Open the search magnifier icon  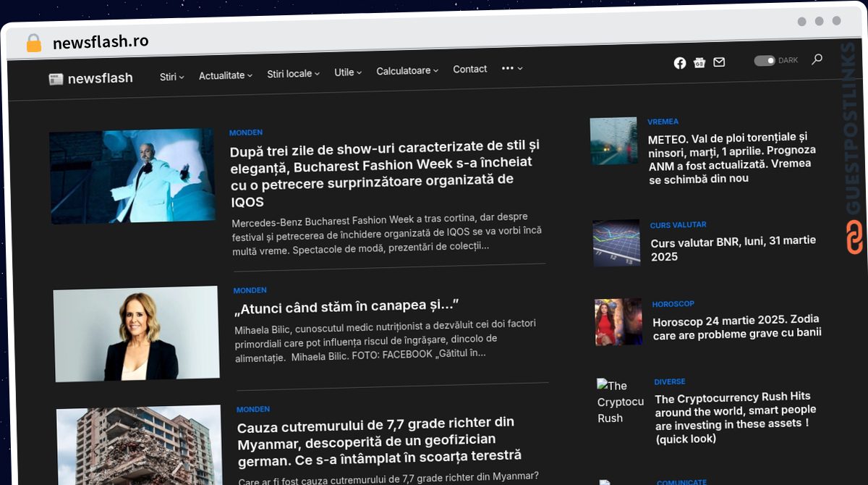[817, 59]
